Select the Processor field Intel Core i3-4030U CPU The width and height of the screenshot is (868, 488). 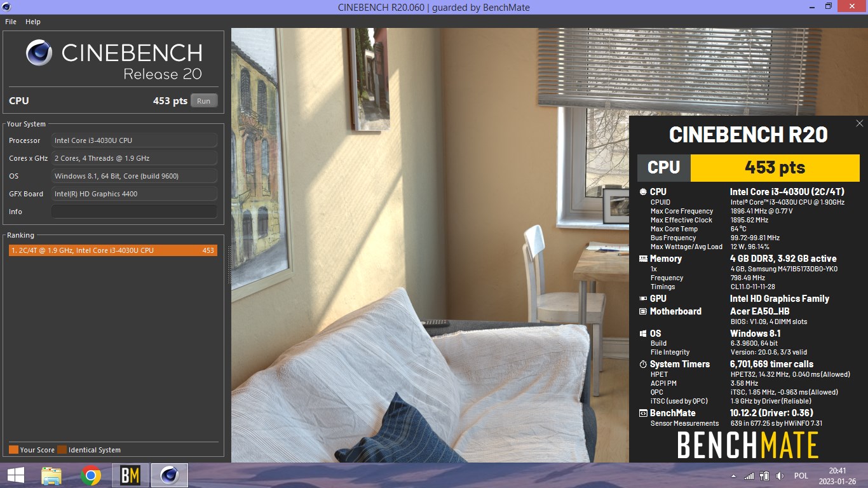click(x=134, y=140)
